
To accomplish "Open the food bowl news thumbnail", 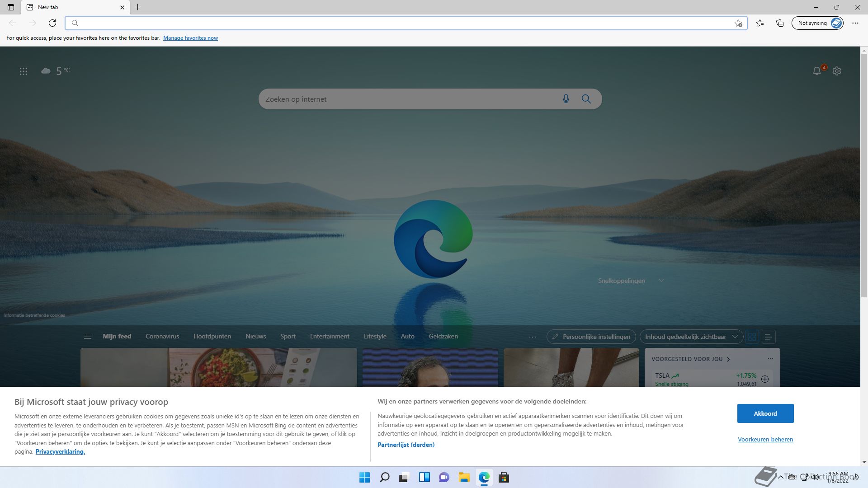I will pos(219,367).
